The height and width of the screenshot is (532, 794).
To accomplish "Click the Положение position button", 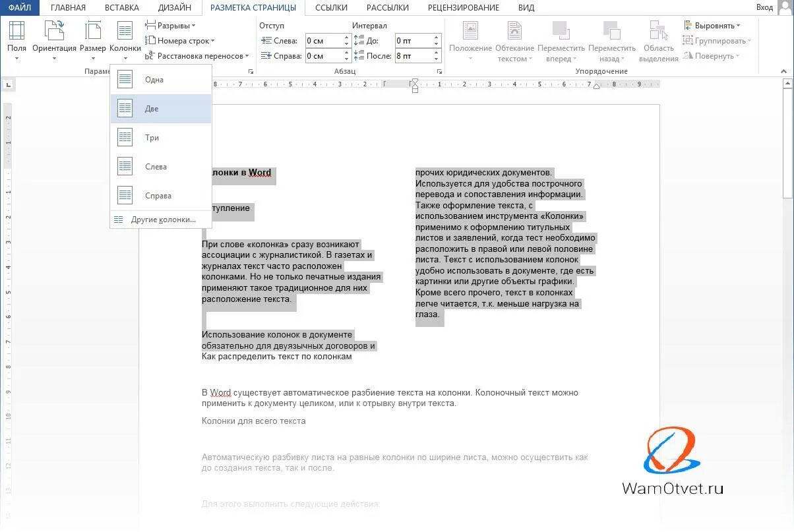I will click(x=470, y=41).
